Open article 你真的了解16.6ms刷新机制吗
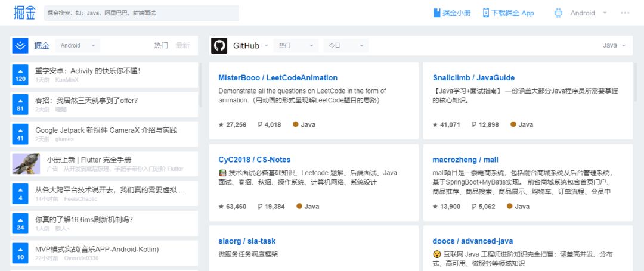The width and height of the screenshot is (644, 271). (84, 219)
